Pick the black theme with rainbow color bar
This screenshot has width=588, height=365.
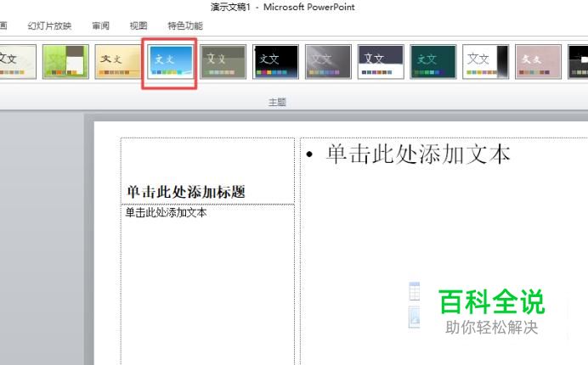[x=275, y=62]
